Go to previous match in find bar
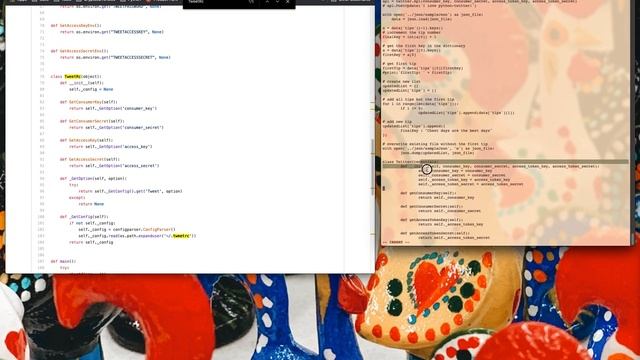This screenshot has width=640, height=360. click(267, 2)
